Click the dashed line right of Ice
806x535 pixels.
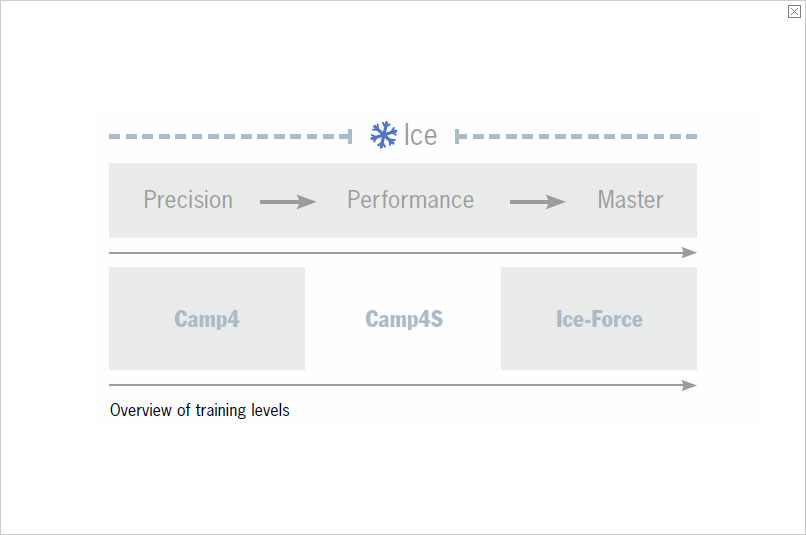tap(578, 136)
